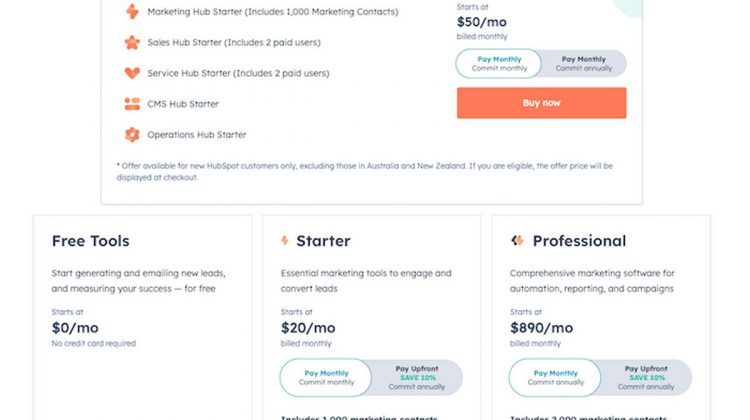Click the Starter plan heading
The width and height of the screenshot is (750, 420).
coord(323,241)
